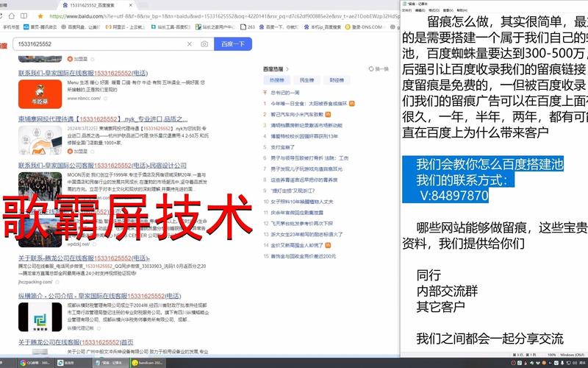Clear the Baidu search box with X
Image resolution: width=588 pixels, height=368 pixels.
tap(190, 44)
